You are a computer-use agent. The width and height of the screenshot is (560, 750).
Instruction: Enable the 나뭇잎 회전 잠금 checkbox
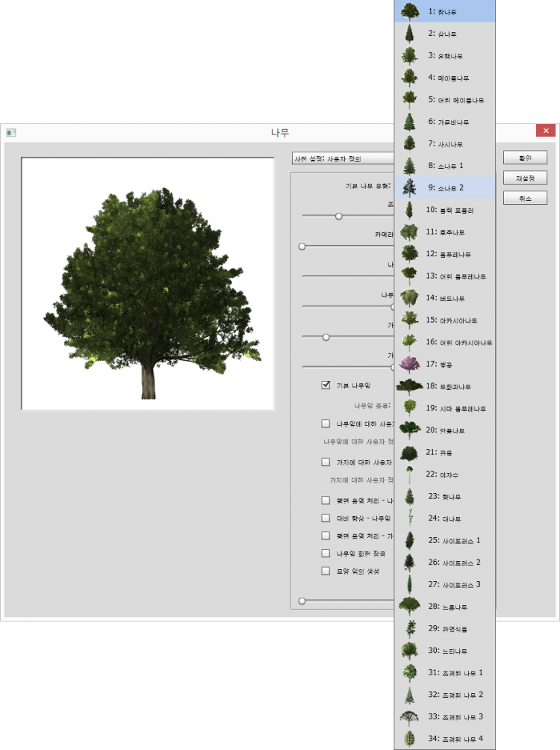[326, 553]
